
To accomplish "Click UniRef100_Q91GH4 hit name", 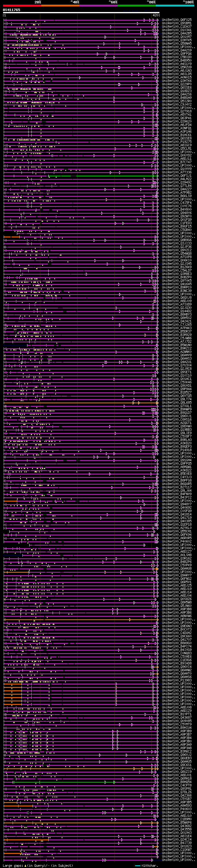I will click(177, 460).
